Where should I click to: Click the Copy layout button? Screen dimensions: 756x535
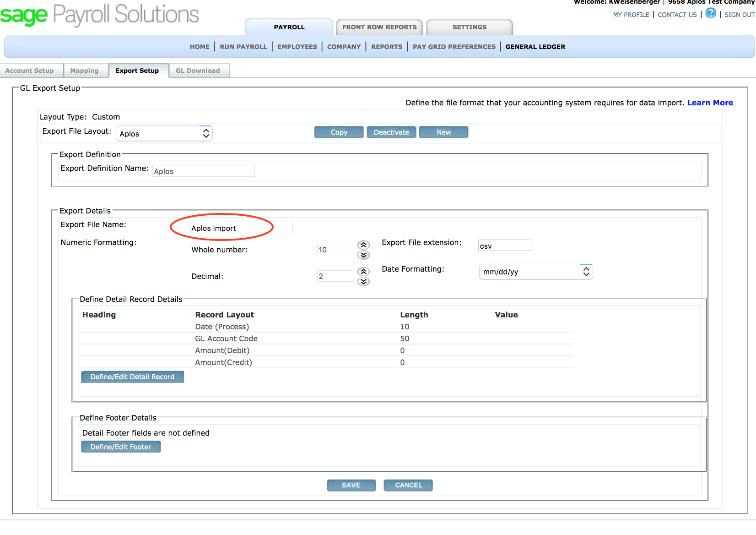click(x=339, y=132)
